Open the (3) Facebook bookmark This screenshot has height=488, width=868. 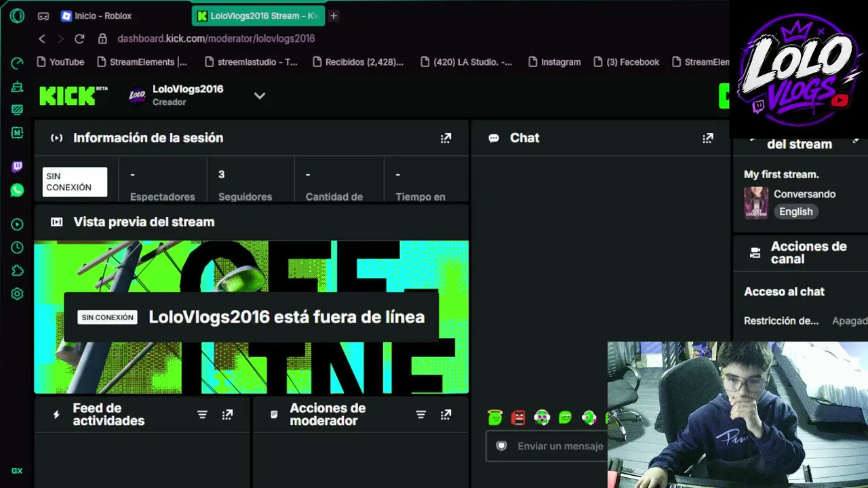point(626,62)
